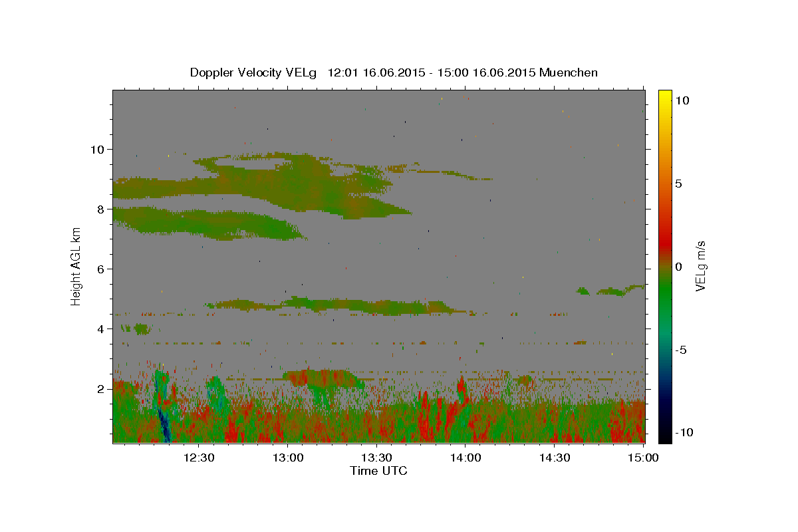Click the 'Height AGL km' axis label
Image resolution: width=798 pixels, height=532 pixels.
(76, 266)
